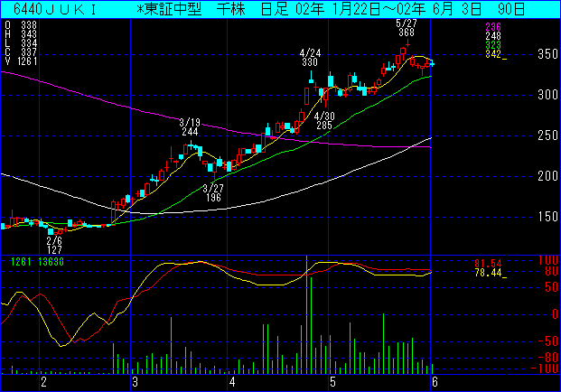The image size is (561, 392).
Task: Click the month 4 axis label
Action: [232, 382]
